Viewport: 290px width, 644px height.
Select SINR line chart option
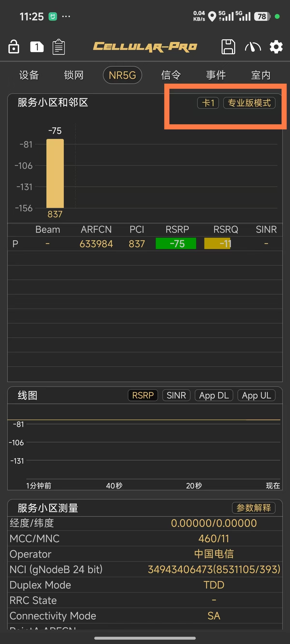[176, 395]
